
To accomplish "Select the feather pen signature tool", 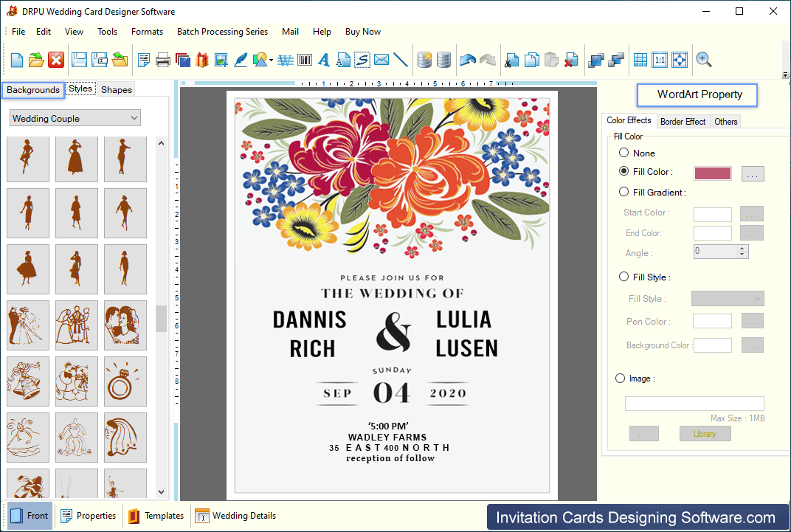I will pyautogui.click(x=241, y=60).
